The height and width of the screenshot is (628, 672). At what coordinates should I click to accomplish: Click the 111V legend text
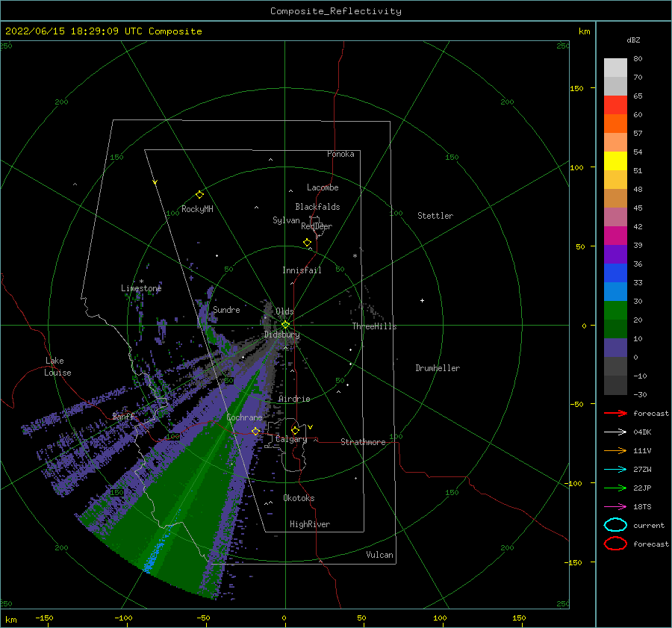[642, 450]
